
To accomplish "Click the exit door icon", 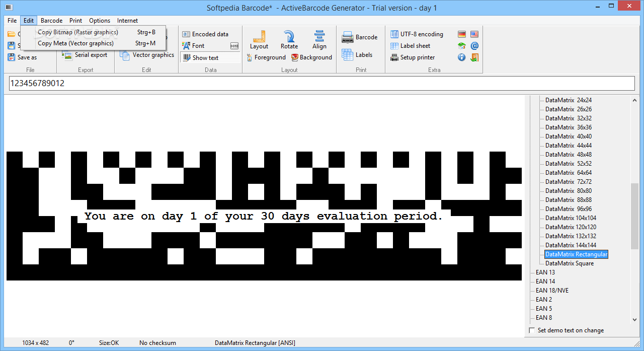I will (x=474, y=57).
